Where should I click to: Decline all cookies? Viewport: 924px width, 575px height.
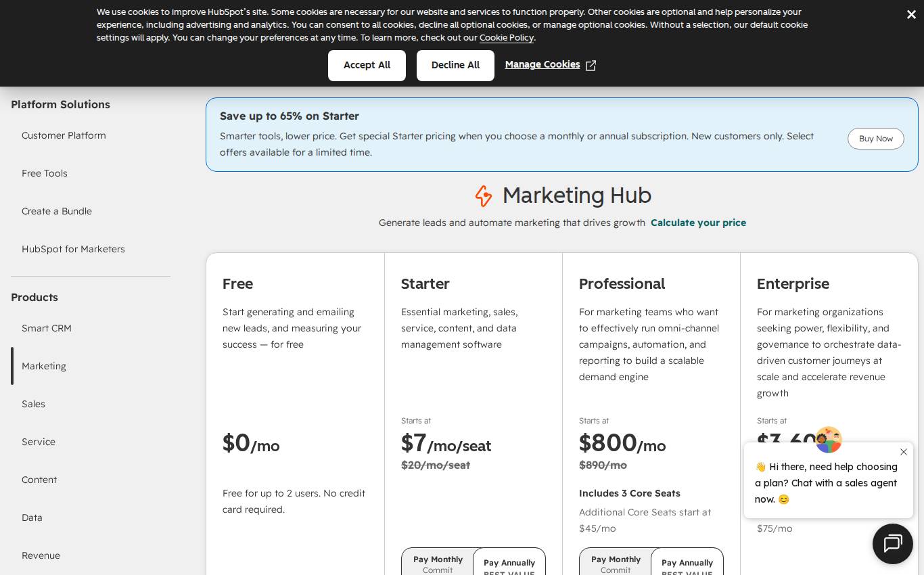tap(455, 66)
